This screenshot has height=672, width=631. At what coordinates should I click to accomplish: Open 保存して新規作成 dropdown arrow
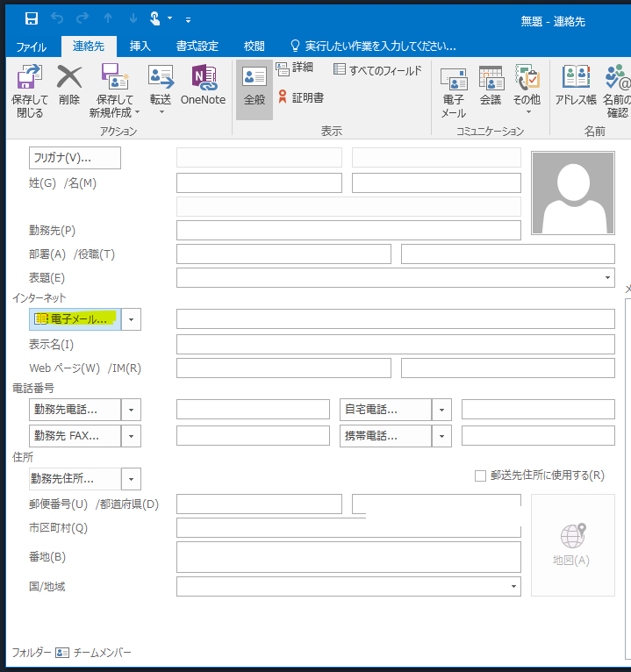coord(137,112)
